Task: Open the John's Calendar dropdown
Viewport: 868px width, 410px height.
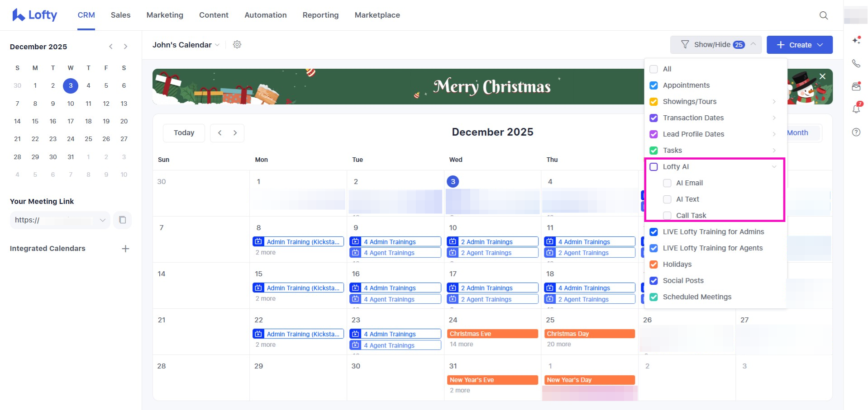Action: click(186, 45)
